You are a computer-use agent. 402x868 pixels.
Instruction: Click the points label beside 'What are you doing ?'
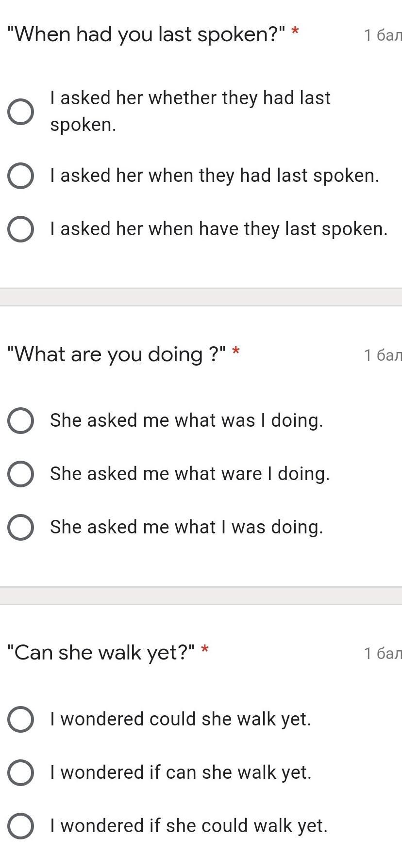383,355
